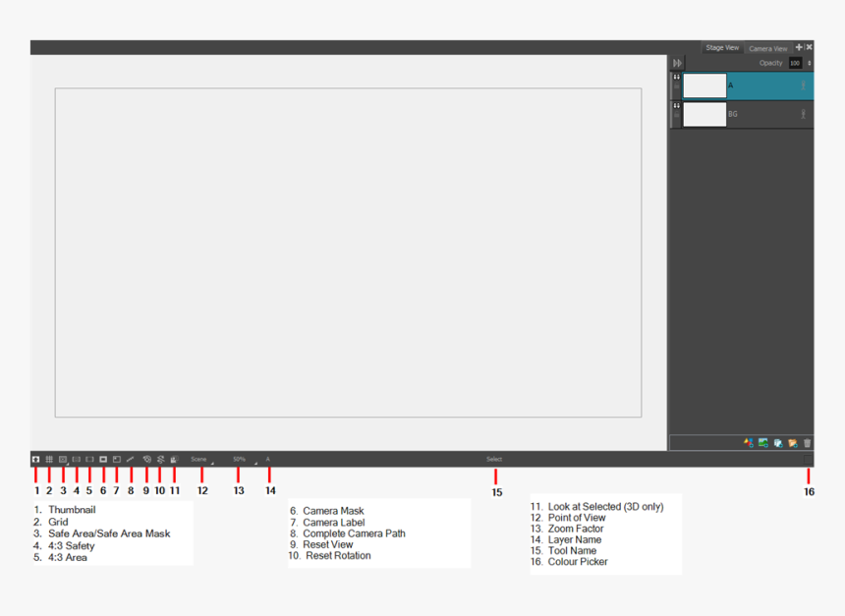Select the BG layer thumbnail
The height and width of the screenshot is (616, 845).
[x=704, y=114]
